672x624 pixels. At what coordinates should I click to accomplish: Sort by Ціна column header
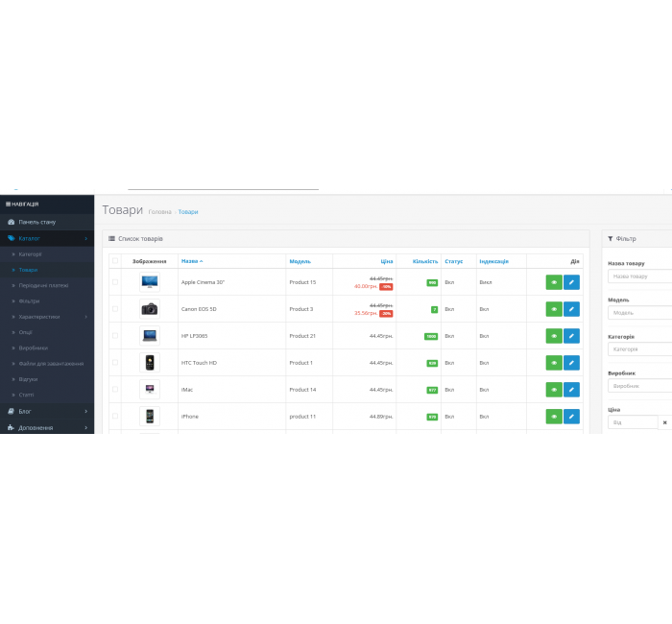[x=387, y=261]
